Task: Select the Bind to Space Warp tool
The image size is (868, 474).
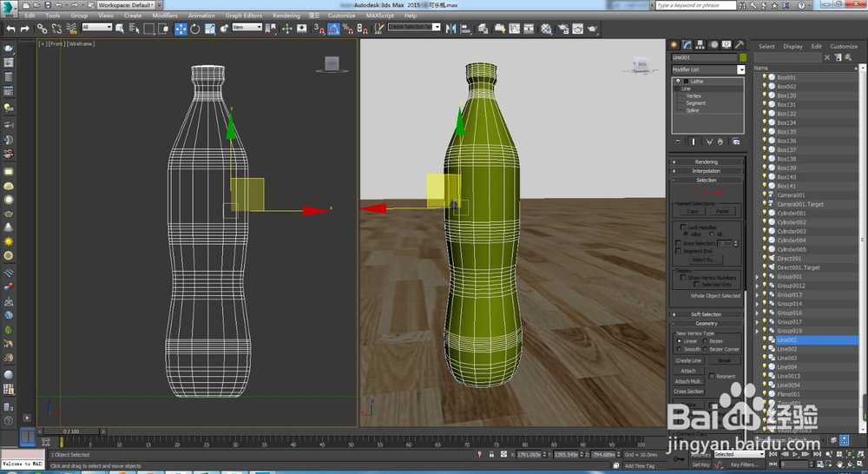Action: pos(71,29)
